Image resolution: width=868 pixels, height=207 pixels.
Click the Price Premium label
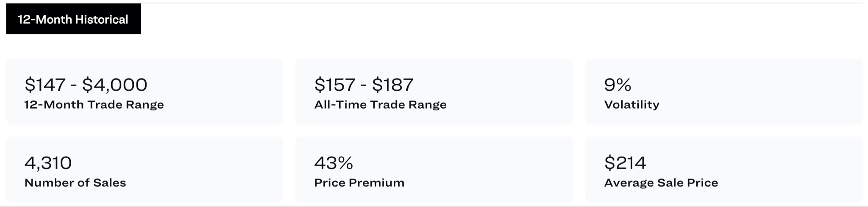(359, 183)
